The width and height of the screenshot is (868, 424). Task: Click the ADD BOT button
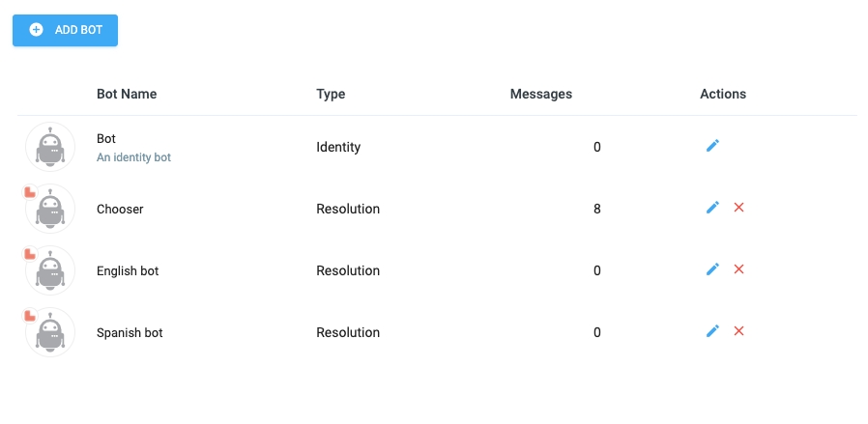(x=66, y=30)
